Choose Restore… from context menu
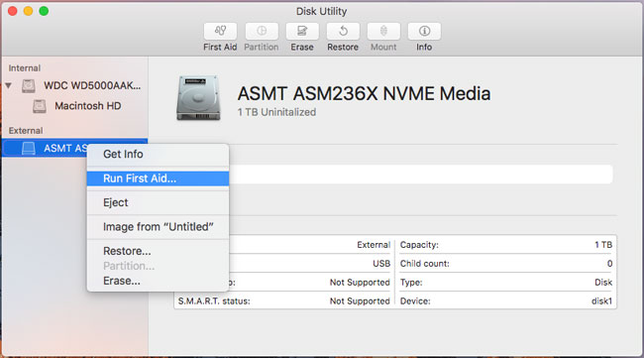This screenshot has height=358, width=644. tap(158, 251)
